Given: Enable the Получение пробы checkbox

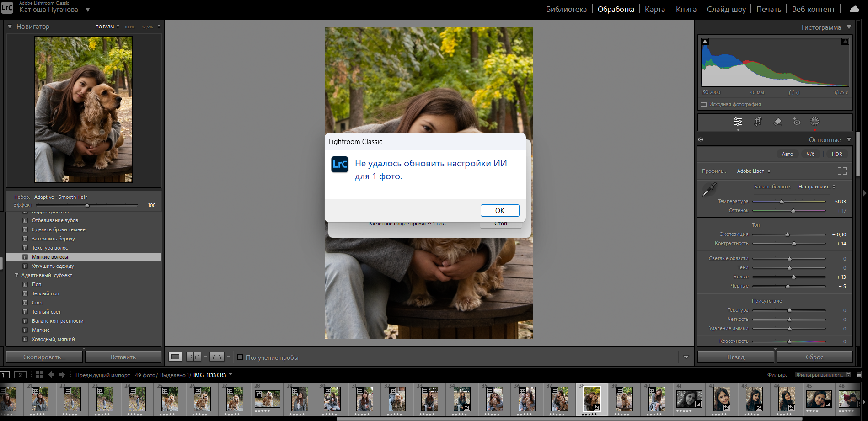Looking at the screenshot, I should tap(241, 357).
